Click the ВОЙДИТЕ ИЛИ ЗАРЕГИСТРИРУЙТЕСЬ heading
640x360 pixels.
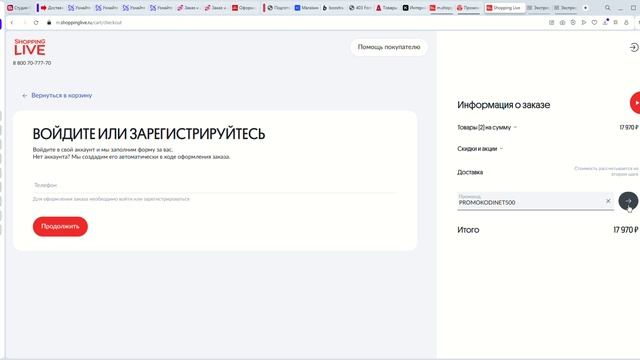(149, 134)
